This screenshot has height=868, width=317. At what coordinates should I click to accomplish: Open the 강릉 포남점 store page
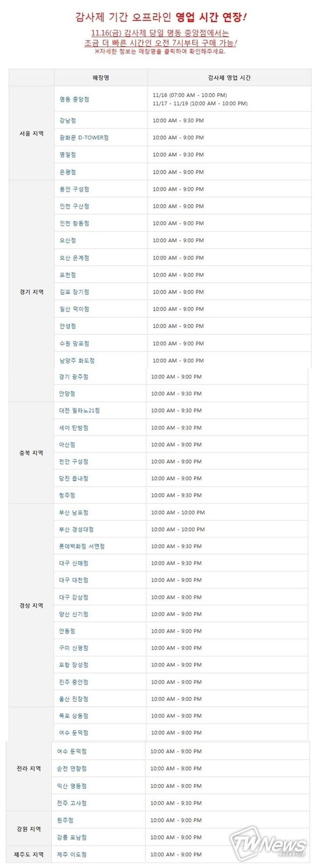point(72,837)
